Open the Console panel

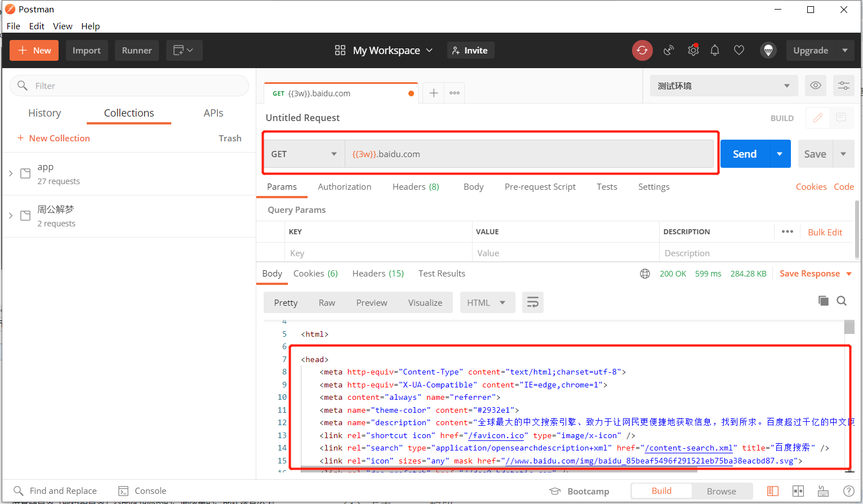(x=143, y=490)
